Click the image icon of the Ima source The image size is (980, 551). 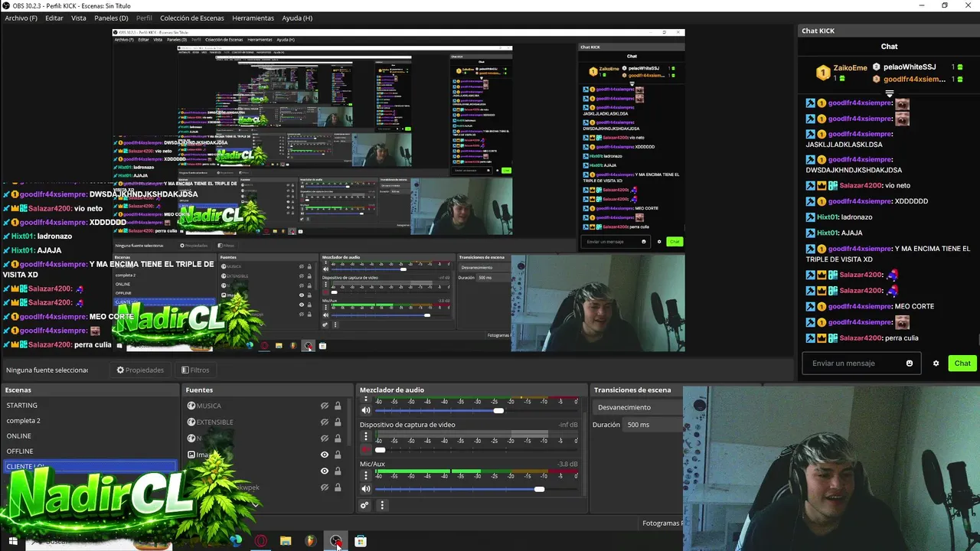pos(191,455)
